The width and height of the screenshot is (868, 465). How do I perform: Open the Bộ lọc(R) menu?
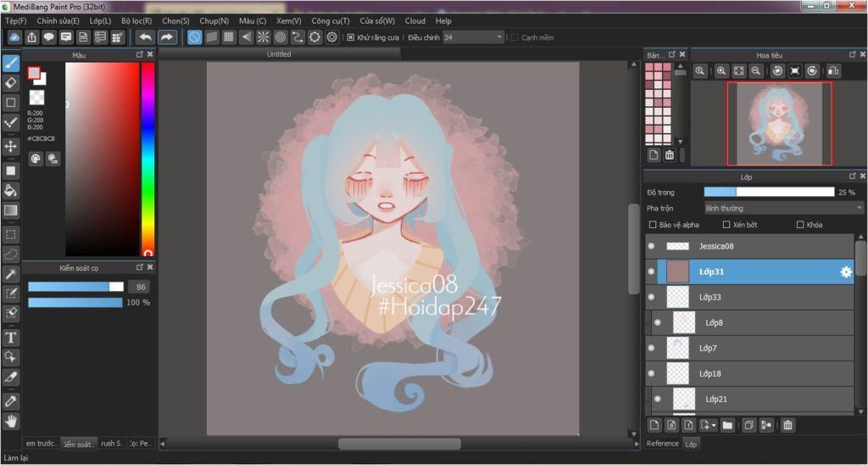coord(136,20)
